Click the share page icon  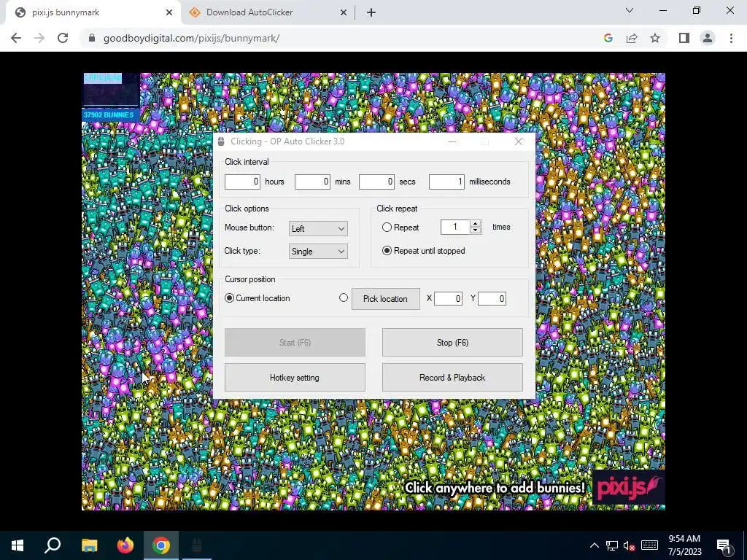[632, 38]
